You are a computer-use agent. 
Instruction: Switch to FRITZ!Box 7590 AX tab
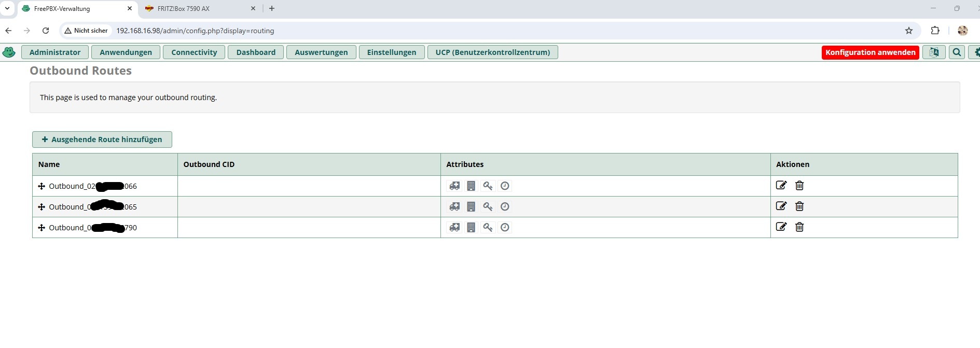click(x=184, y=9)
